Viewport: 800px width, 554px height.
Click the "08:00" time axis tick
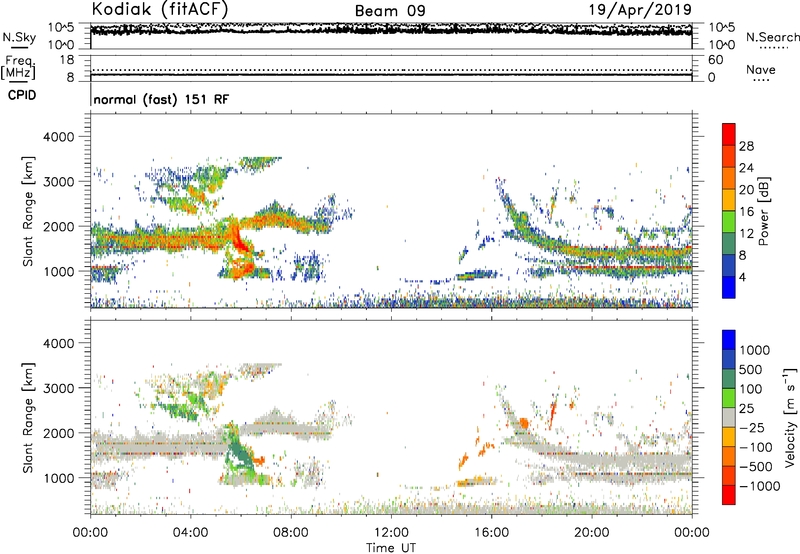291,533
